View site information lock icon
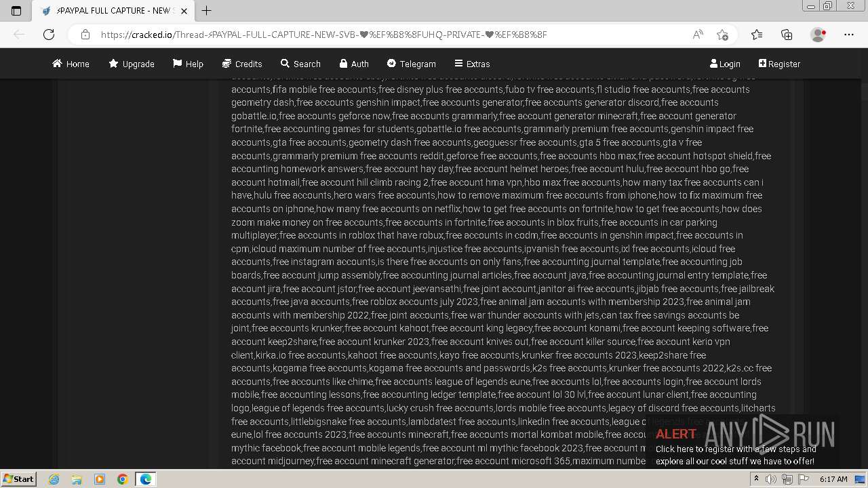 click(x=85, y=35)
